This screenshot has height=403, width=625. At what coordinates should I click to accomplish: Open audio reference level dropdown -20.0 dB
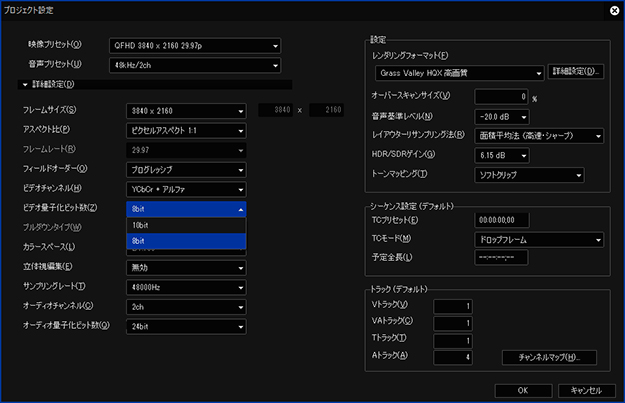pyautogui.click(x=502, y=117)
